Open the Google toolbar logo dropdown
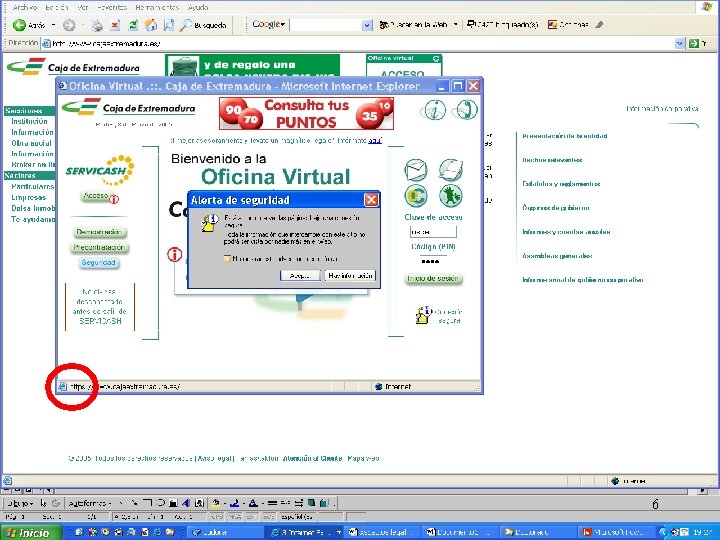 click(269, 24)
